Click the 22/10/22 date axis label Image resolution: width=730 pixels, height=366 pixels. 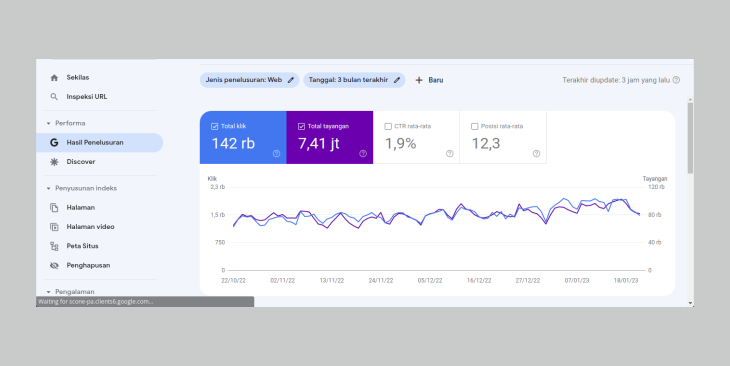(x=233, y=281)
